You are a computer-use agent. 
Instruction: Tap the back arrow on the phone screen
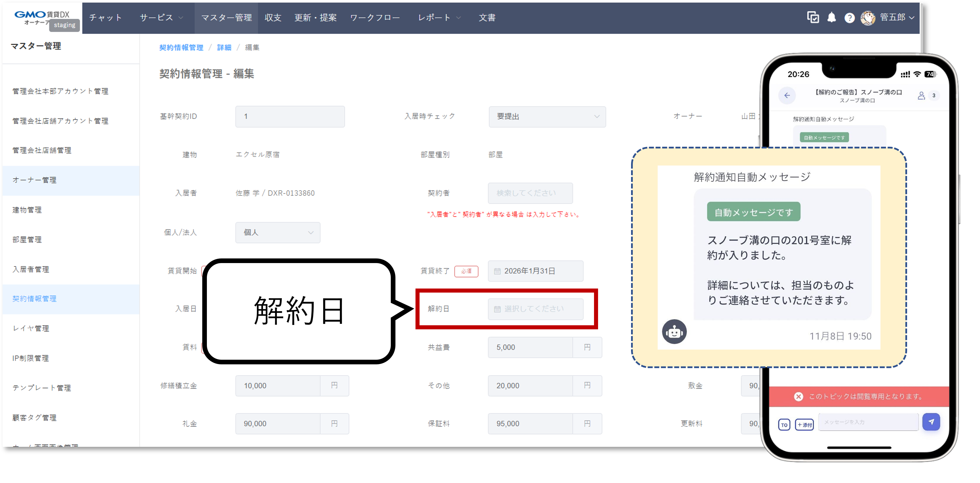click(x=787, y=96)
